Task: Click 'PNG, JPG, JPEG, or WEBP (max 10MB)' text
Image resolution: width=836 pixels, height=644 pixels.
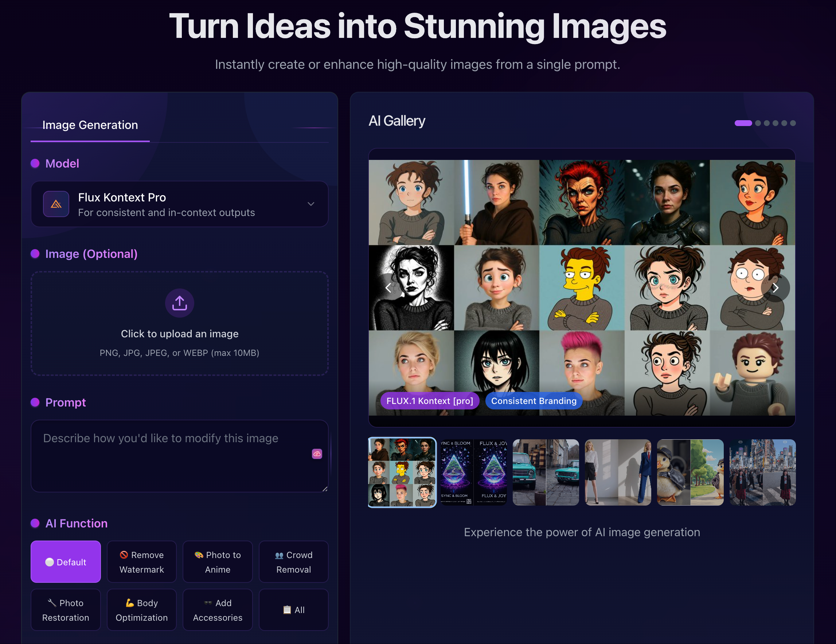Action: click(x=180, y=353)
